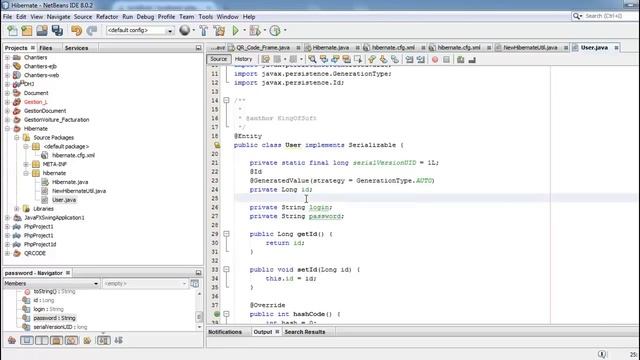Toggle Show Fields filter in Navigator
Image resolution: width=640 pixels, height=360 pixels.
click(x=27, y=340)
